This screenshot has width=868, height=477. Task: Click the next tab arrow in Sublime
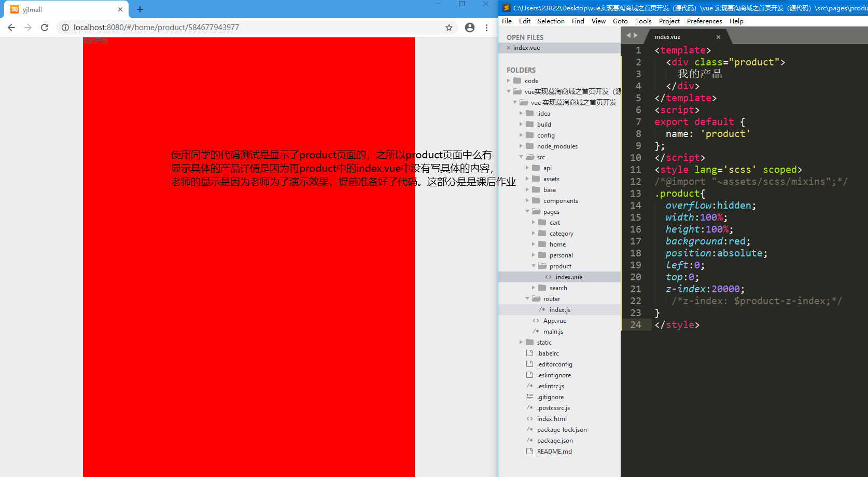click(x=636, y=35)
